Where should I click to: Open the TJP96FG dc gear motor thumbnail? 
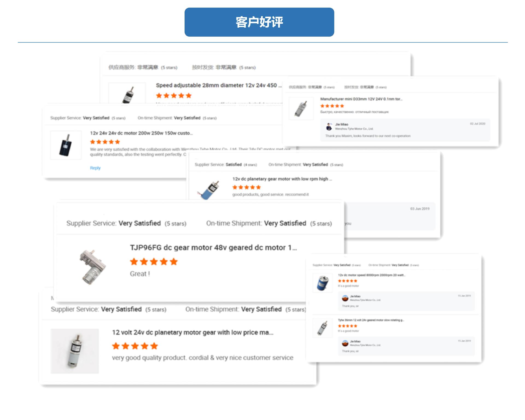pyautogui.click(x=92, y=267)
